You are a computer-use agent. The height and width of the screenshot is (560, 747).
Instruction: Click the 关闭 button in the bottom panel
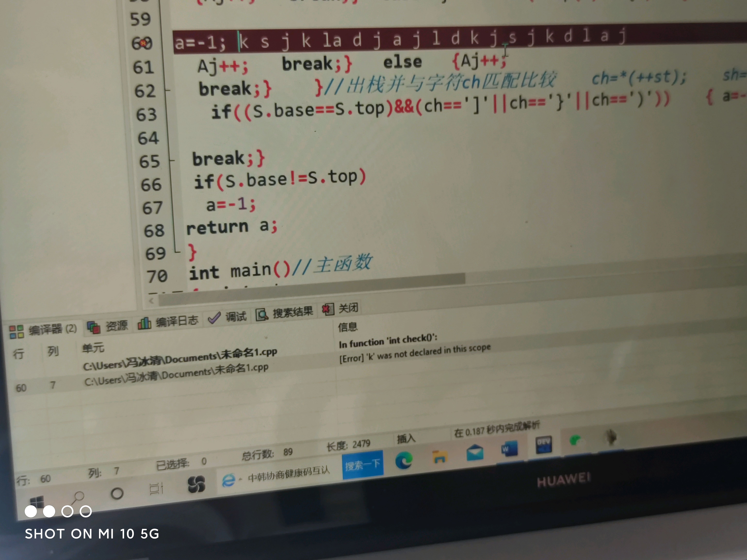click(340, 308)
